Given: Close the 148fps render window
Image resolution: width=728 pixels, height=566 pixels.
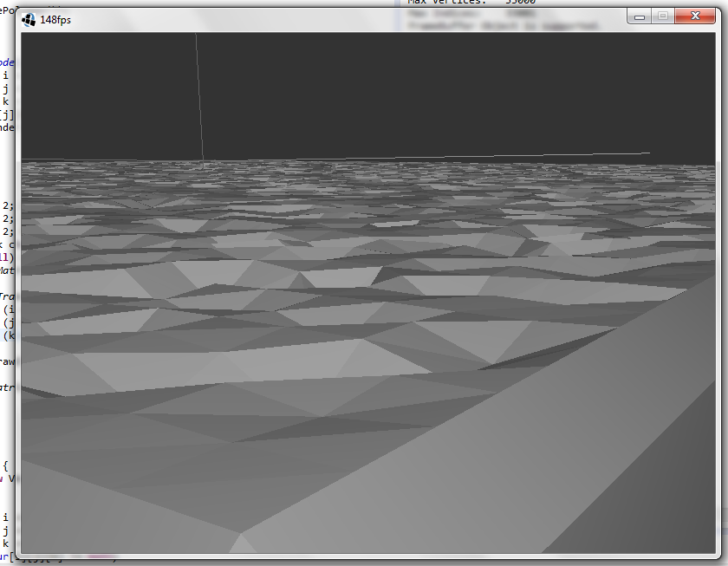Looking at the screenshot, I should (x=694, y=16).
